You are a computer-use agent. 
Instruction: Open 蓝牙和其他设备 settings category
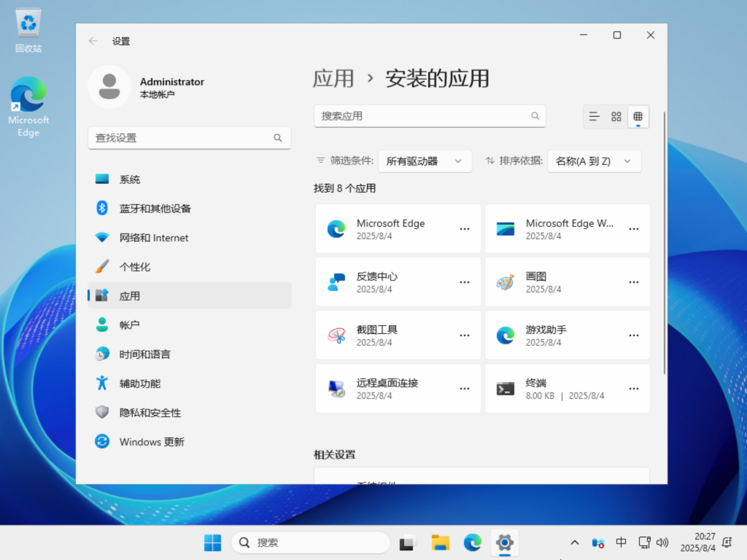point(190,208)
